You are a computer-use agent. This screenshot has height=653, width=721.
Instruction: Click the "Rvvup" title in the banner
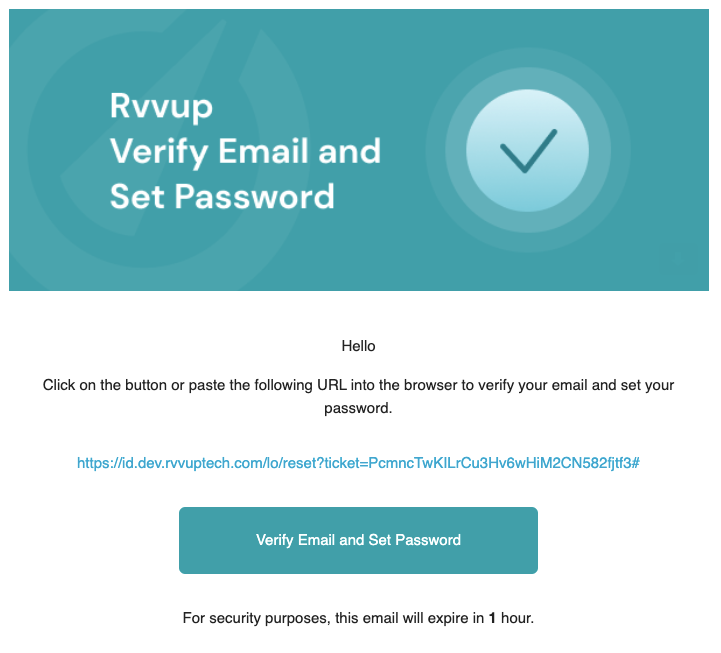(x=161, y=106)
